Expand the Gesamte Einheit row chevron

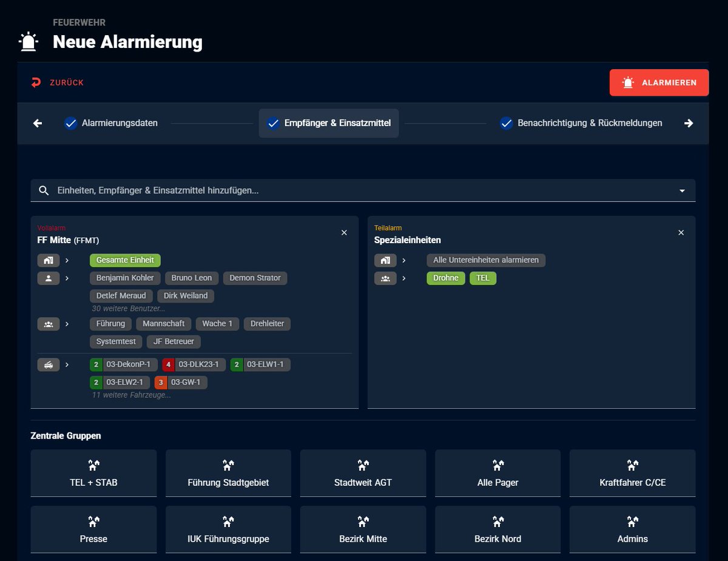click(x=67, y=260)
